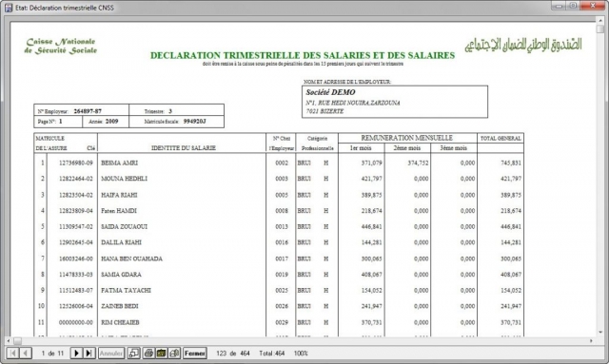Click employer number 264897-87

tap(88, 111)
